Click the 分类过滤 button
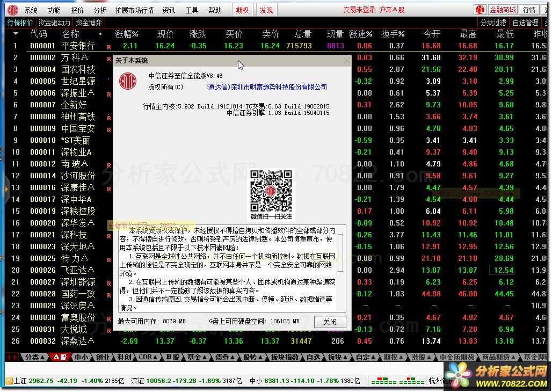Viewport: 552px width, 392px height. pyautogui.click(x=493, y=23)
